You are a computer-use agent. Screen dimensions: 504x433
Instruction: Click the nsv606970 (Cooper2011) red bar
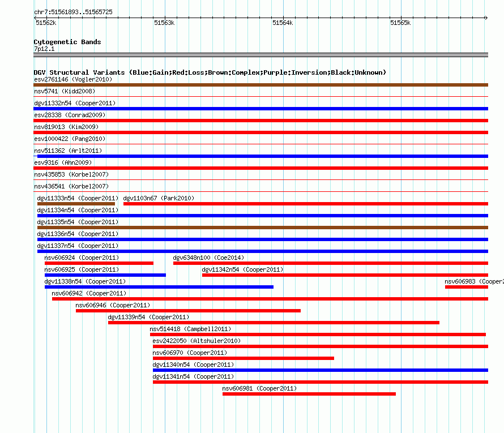[244, 358]
